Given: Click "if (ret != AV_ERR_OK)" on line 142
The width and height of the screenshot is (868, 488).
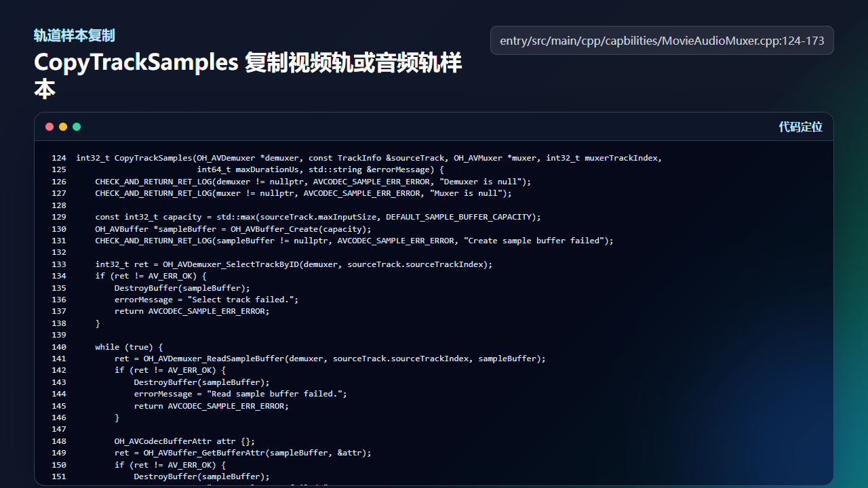Looking at the screenshot, I should click(165, 370).
